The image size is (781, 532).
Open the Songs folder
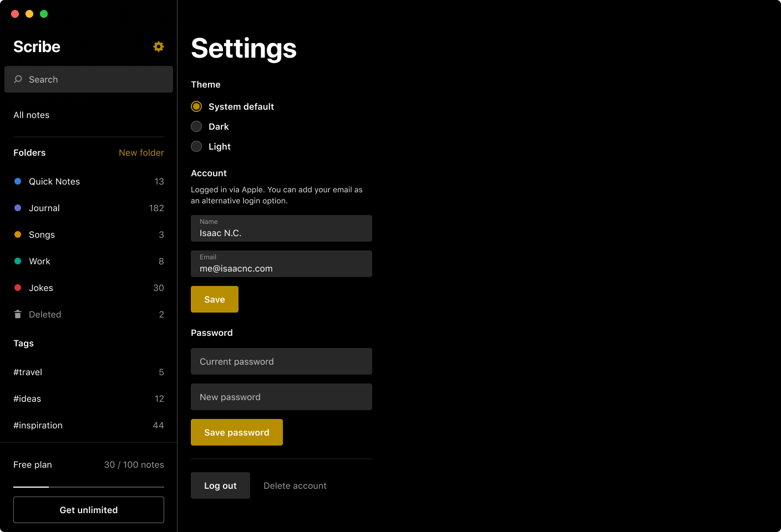click(x=89, y=234)
